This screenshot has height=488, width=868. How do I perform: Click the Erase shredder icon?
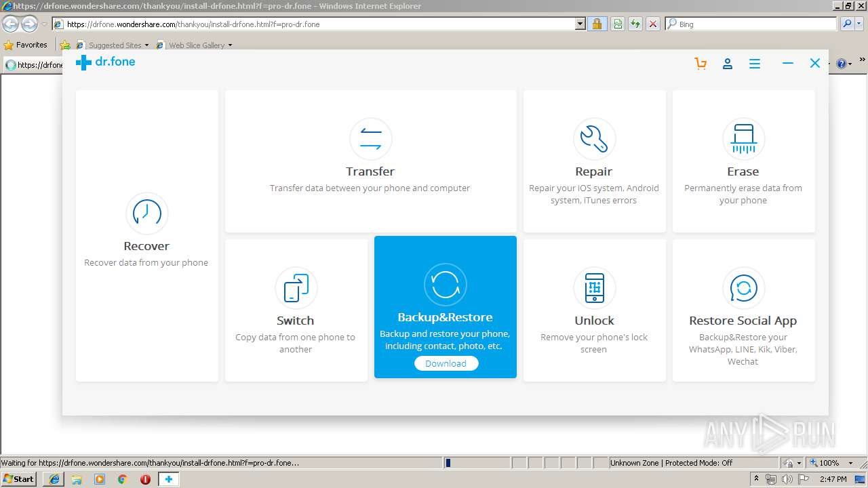(743, 138)
